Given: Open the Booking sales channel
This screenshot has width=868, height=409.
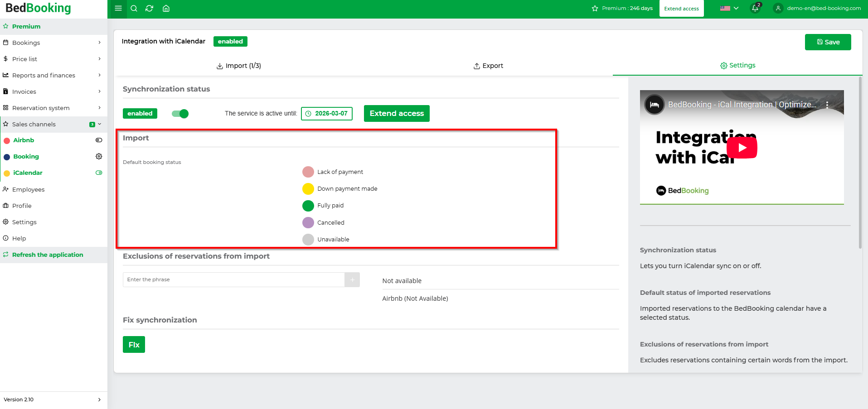Looking at the screenshot, I should pyautogui.click(x=26, y=156).
